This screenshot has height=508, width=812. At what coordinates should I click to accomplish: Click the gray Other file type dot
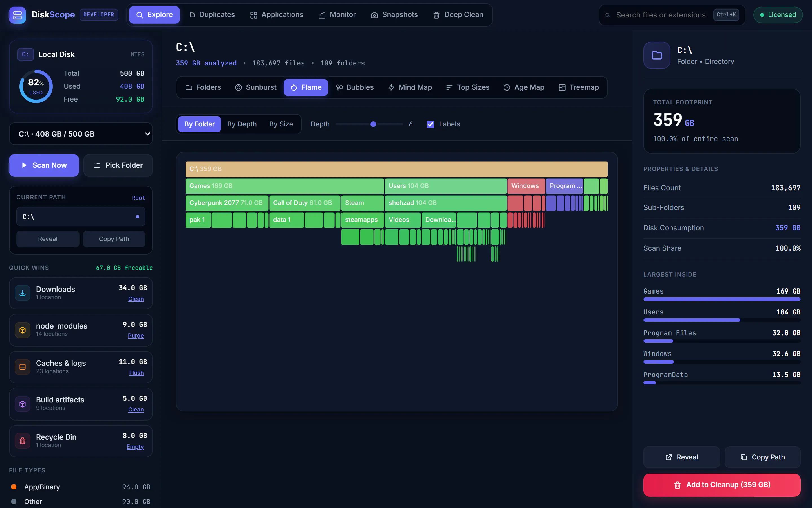click(x=14, y=502)
